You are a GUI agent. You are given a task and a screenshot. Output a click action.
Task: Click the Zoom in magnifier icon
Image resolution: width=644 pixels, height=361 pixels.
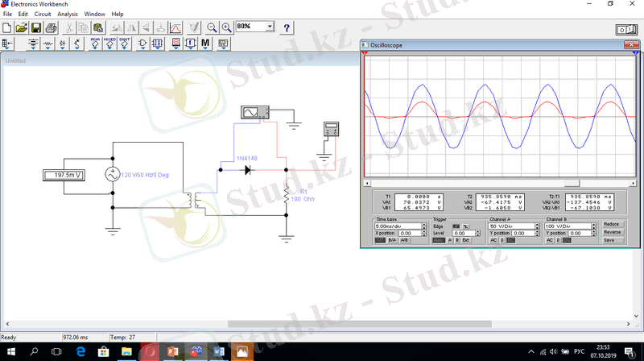click(x=226, y=27)
